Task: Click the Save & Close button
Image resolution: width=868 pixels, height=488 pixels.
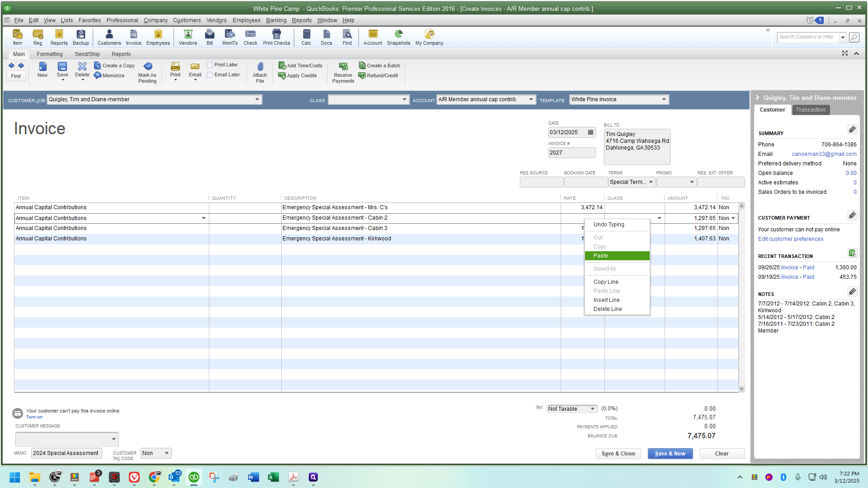Action: click(x=618, y=454)
